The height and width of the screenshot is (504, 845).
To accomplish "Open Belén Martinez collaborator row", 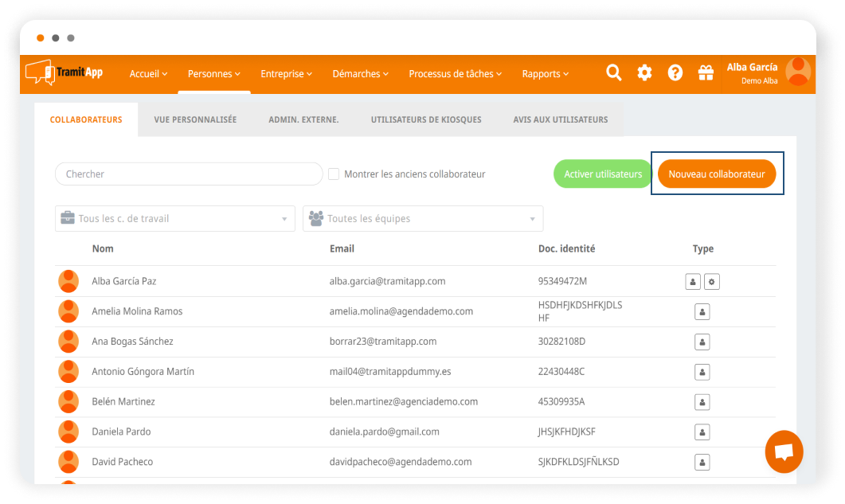I will 123,402.
